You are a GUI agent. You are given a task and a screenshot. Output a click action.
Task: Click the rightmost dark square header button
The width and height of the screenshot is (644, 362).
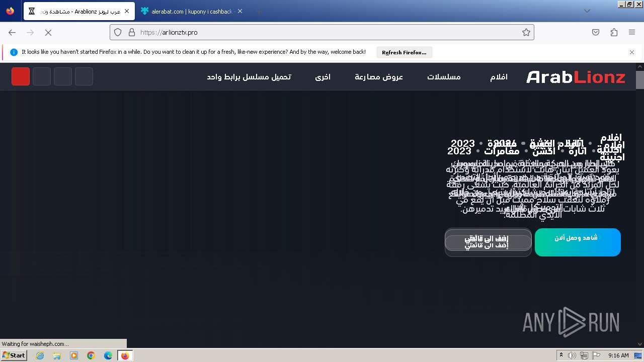pyautogui.click(x=84, y=76)
